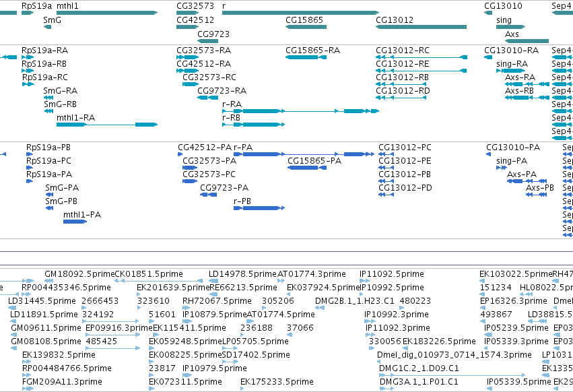Click the CG13010-RA transcript
This screenshot has height=392, width=573.
pyautogui.click(x=488, y=57)
